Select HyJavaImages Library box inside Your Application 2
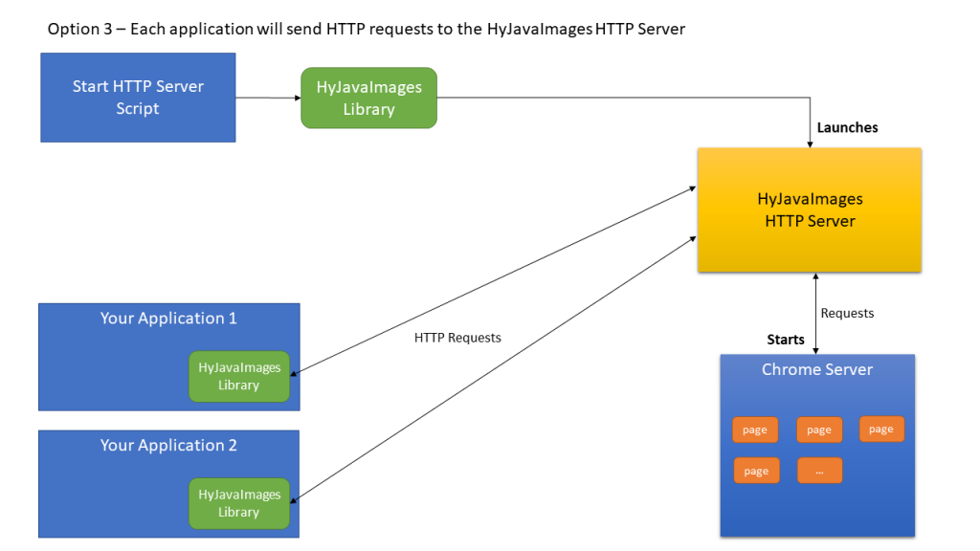 pyautogui.click(x=239, y=503)
